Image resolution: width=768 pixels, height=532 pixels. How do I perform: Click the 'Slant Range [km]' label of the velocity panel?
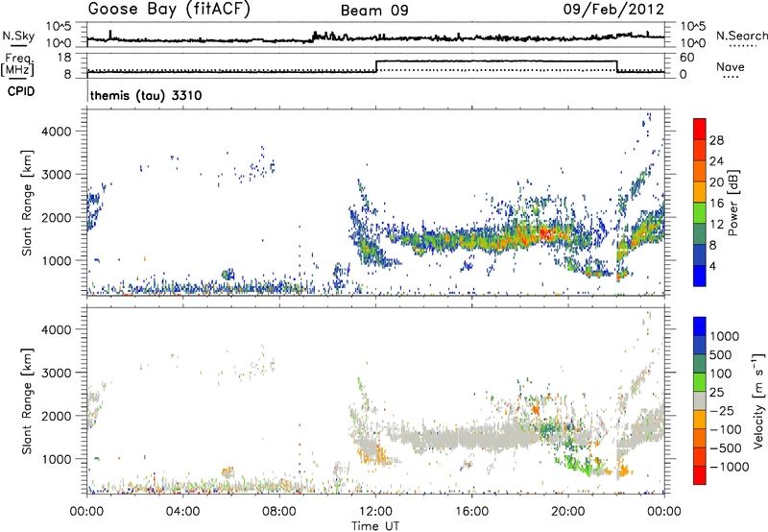27,400
